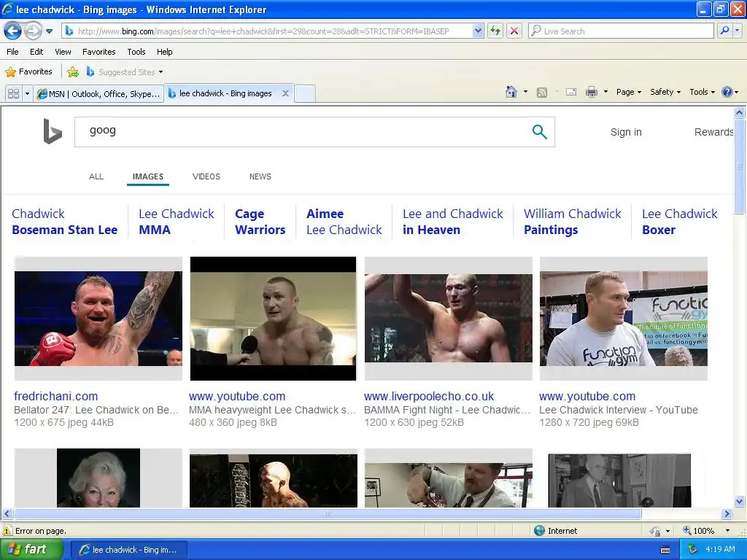Viewport: 747px width, 560px height.
Task: Open the Suggested Sites dropdown
Action: (x=125, y=72)
